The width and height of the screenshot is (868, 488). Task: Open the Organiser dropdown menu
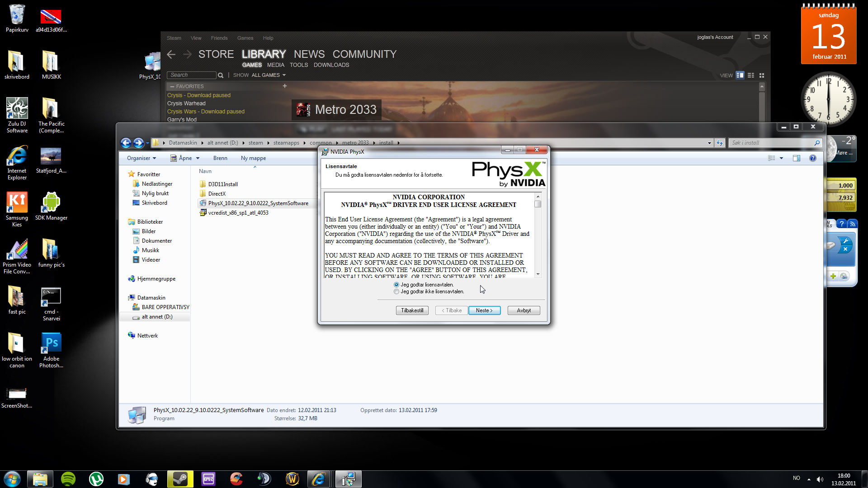coord(142,158)
